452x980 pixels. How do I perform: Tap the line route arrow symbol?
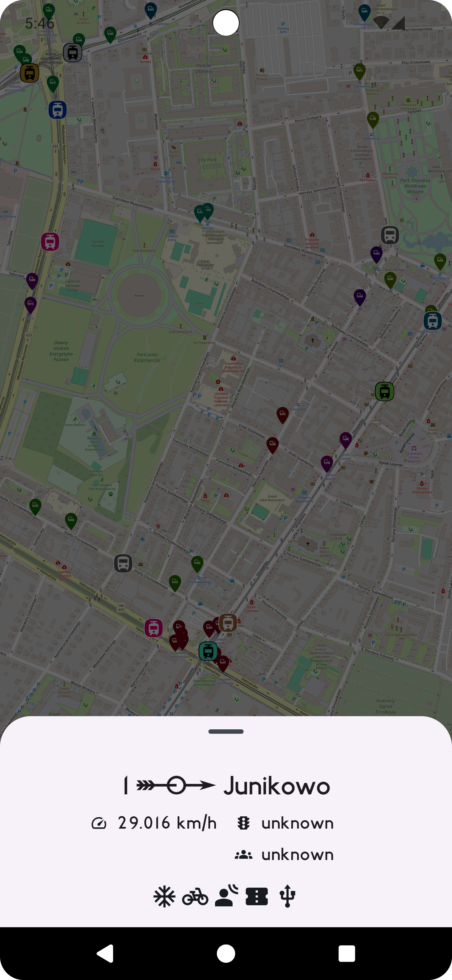[176, 785]
